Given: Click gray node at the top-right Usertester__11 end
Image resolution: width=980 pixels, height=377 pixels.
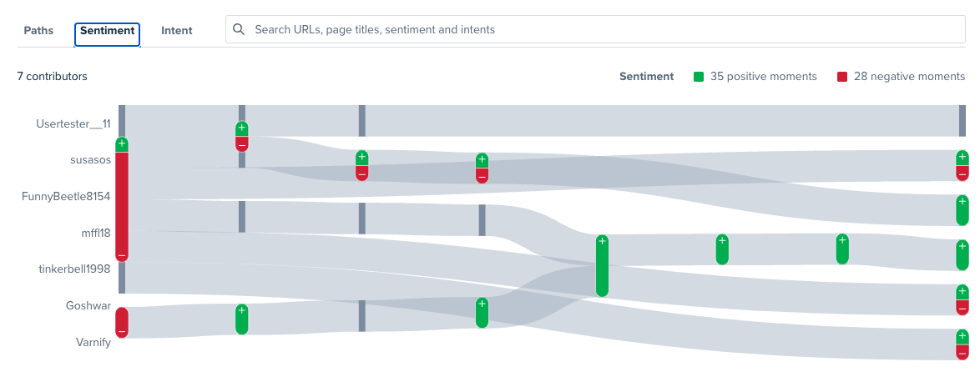Looking at the screenshot, I should pos(962,121).
